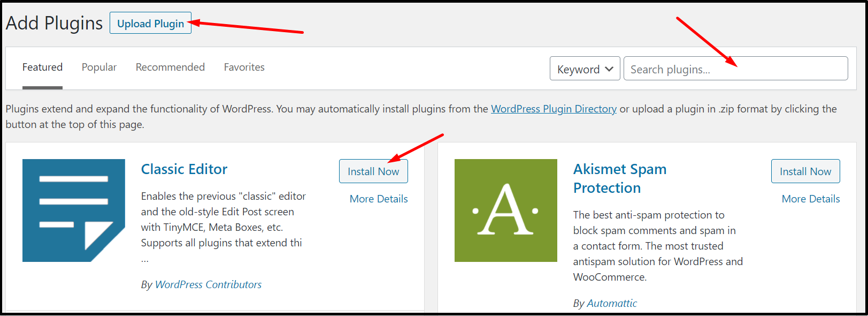
Task: Visit the Automattic author link
Action: (612, 303)
